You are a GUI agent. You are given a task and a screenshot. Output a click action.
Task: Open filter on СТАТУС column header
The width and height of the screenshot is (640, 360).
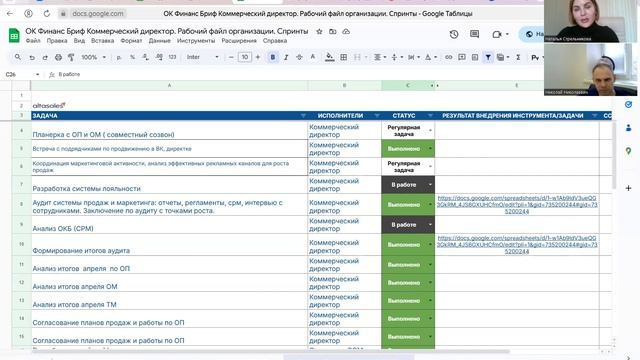[430, 116]
